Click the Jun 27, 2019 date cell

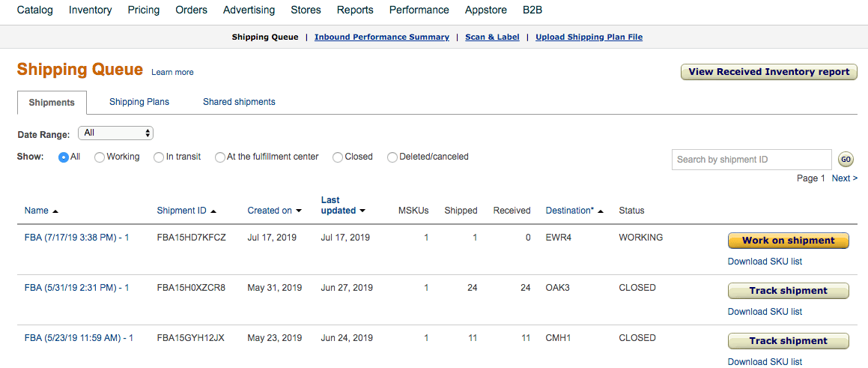point(347,288)
